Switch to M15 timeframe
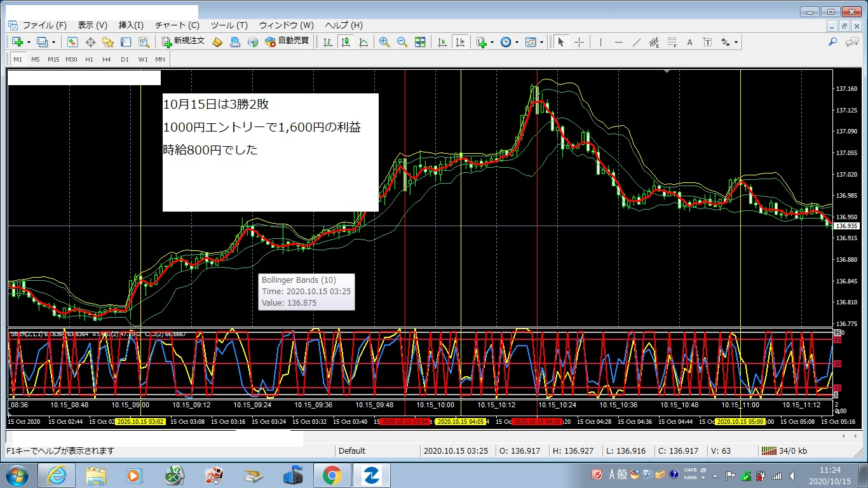This screenshot has width=868, height=488. point(53,59)
